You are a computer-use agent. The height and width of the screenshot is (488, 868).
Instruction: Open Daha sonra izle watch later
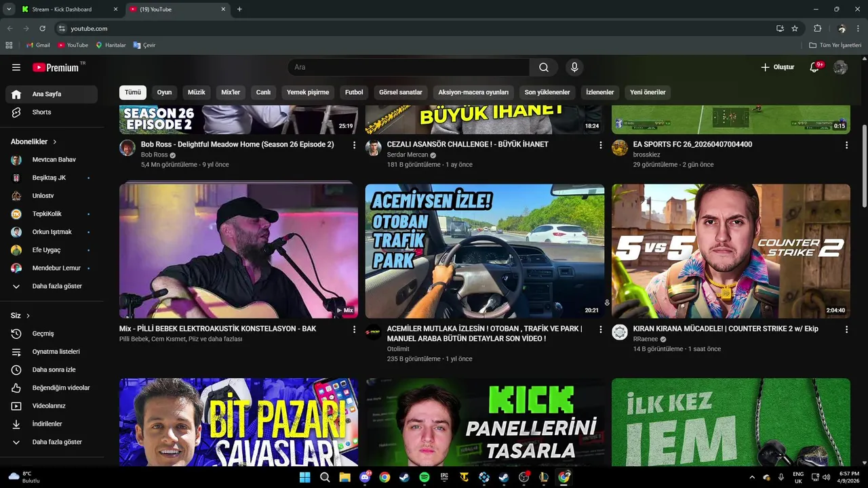click(52, 370)
